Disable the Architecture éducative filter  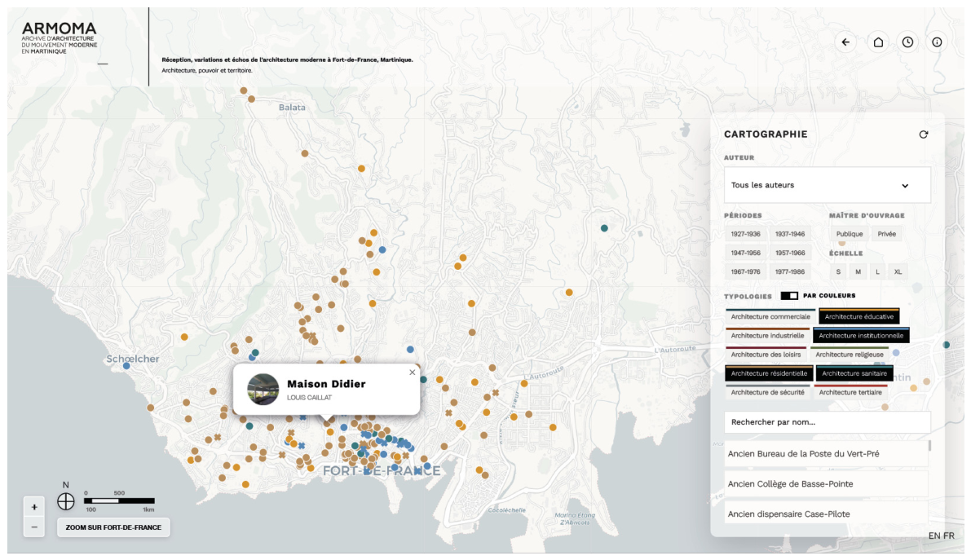[859, 316]
